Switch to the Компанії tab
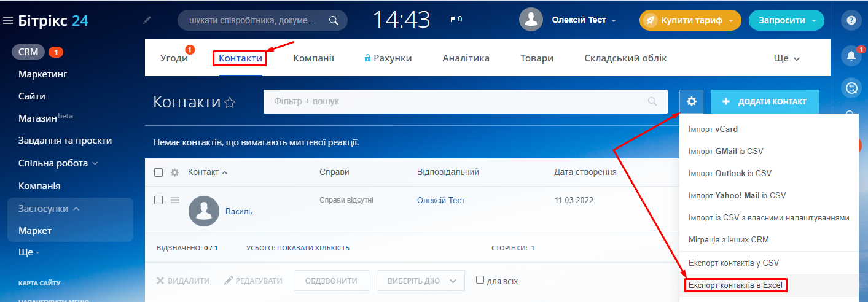Screen dimensions: 868x302 313,58
